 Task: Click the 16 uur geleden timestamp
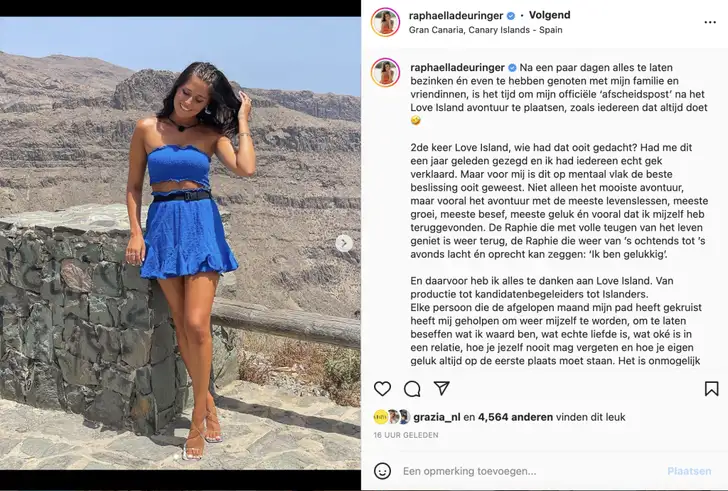[x=406, y=435]
